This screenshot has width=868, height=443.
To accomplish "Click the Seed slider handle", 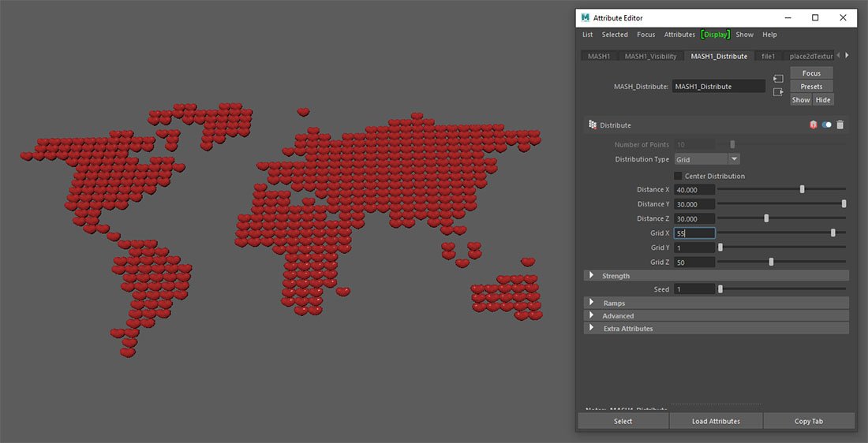I will [720, 289].
